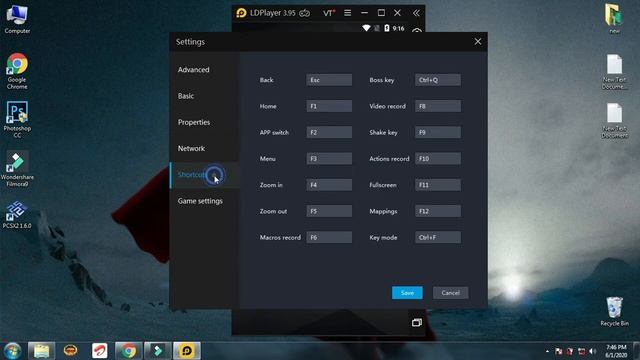The height and width of the screenshot is (360, 640).
Task: Open the Wondershare Filmora9 desktop shortcut
Action: point(17,169)
